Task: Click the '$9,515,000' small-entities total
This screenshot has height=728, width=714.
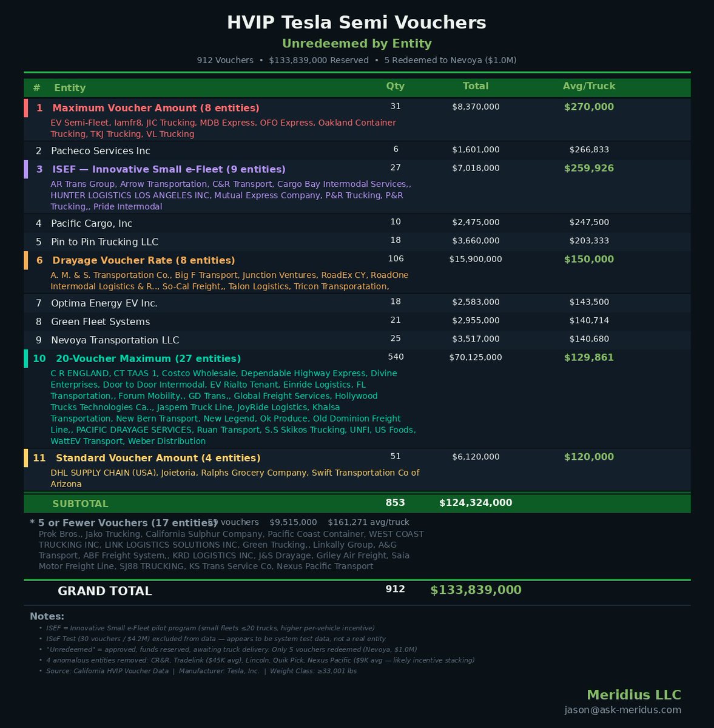Action: point(293,522)
